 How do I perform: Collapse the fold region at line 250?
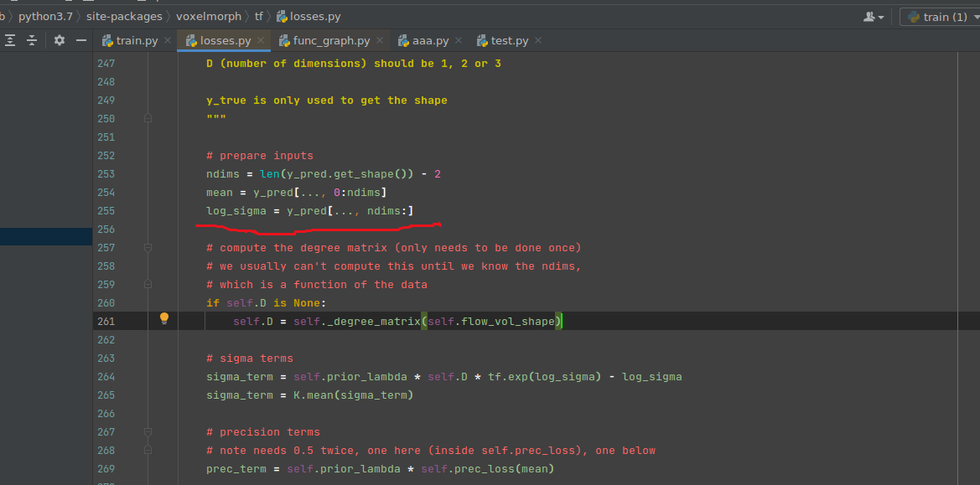pyautogui.click(x=148, y=118)
